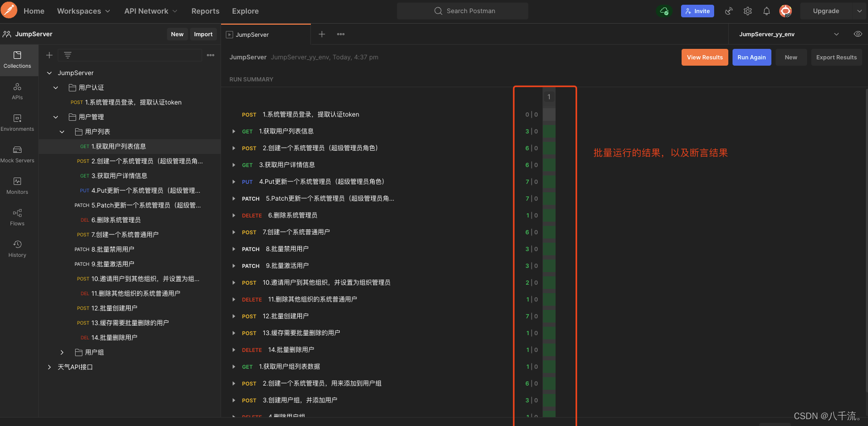Click the environment quick look eye icon
The image size is (868, 426).
[858, 34]
